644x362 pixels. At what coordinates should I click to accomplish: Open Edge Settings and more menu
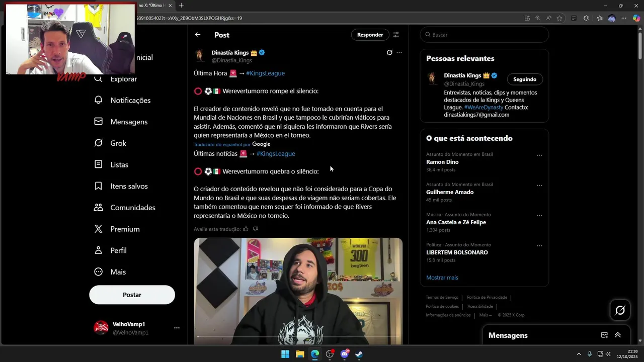pyautogui.click(x=624, y=18)
